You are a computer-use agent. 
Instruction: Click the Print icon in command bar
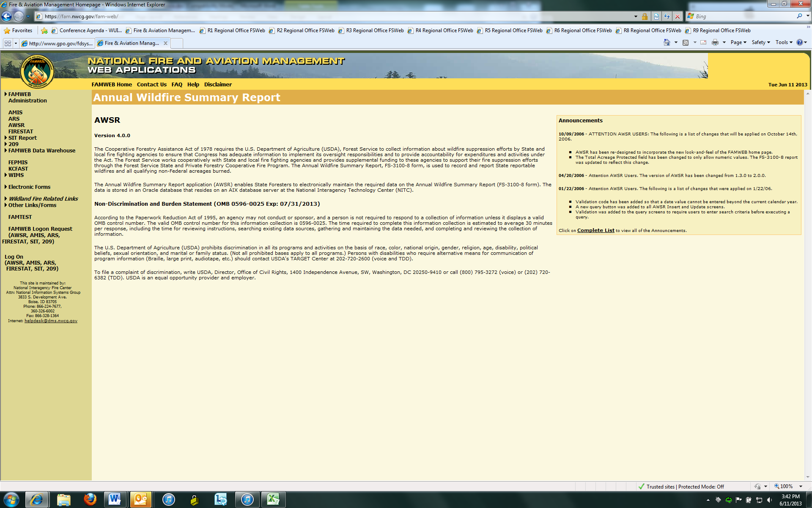coord(715,42)
